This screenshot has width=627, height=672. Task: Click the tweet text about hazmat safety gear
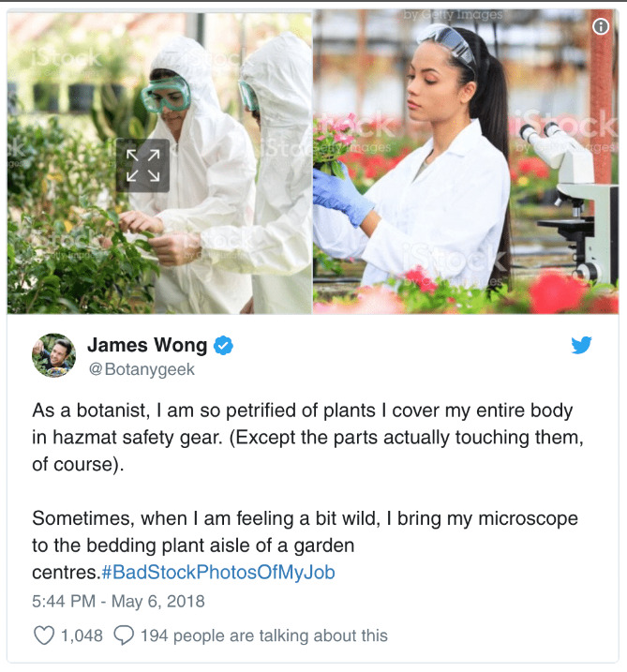point(307,437)
